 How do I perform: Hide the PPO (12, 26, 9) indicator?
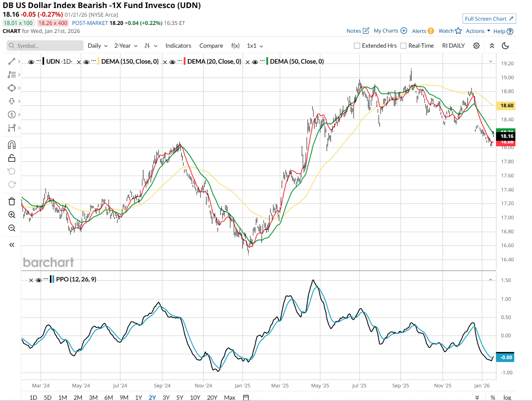[x=39, y=280]
